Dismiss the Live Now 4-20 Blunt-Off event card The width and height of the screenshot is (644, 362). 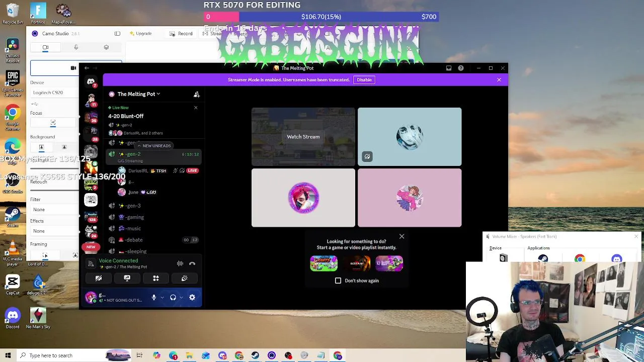[x=196, y=108]
